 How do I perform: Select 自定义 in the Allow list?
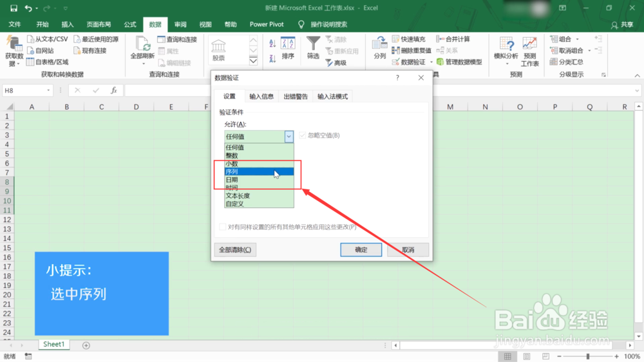259,204
